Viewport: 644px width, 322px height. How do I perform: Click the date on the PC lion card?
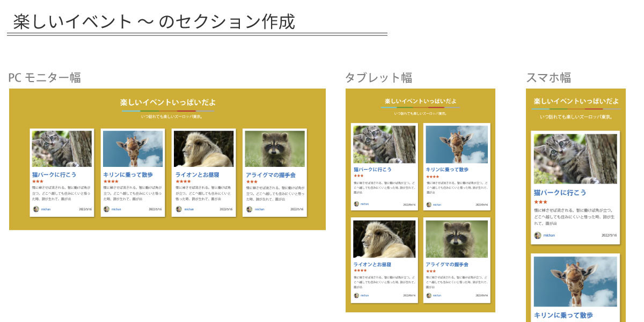(227, 209)
